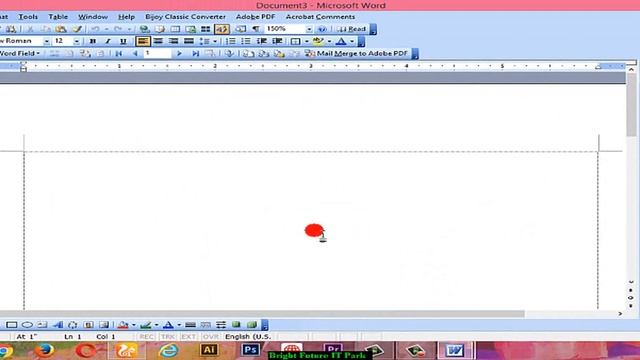Viewport: 640px width, 360px height.
Task: Open the Table menu
Action: pyautogui.click(x=58, y=17)
